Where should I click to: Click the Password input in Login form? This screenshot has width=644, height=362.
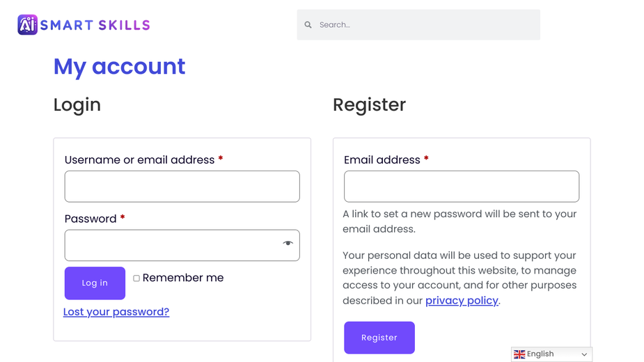[182, 245]
